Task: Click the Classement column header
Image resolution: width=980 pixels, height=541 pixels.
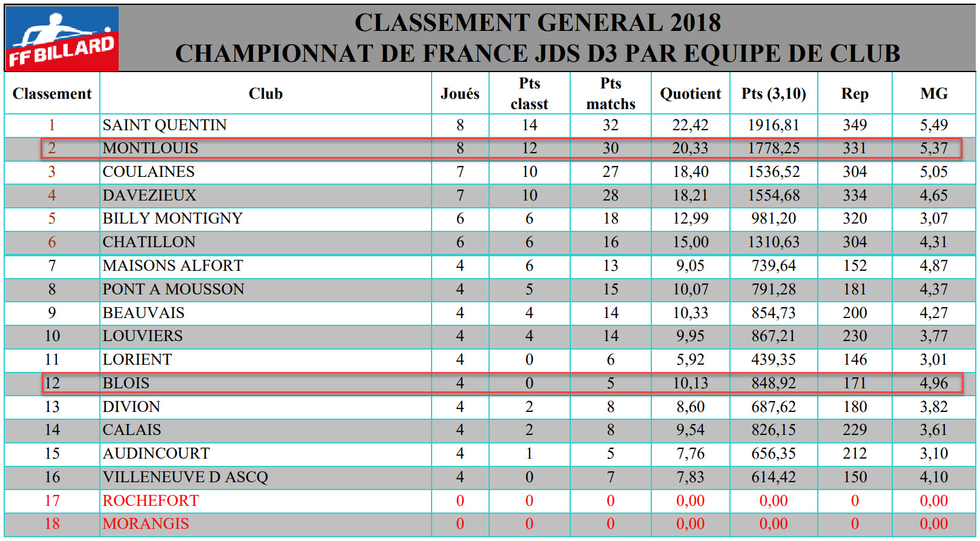Action: point(52,94)
